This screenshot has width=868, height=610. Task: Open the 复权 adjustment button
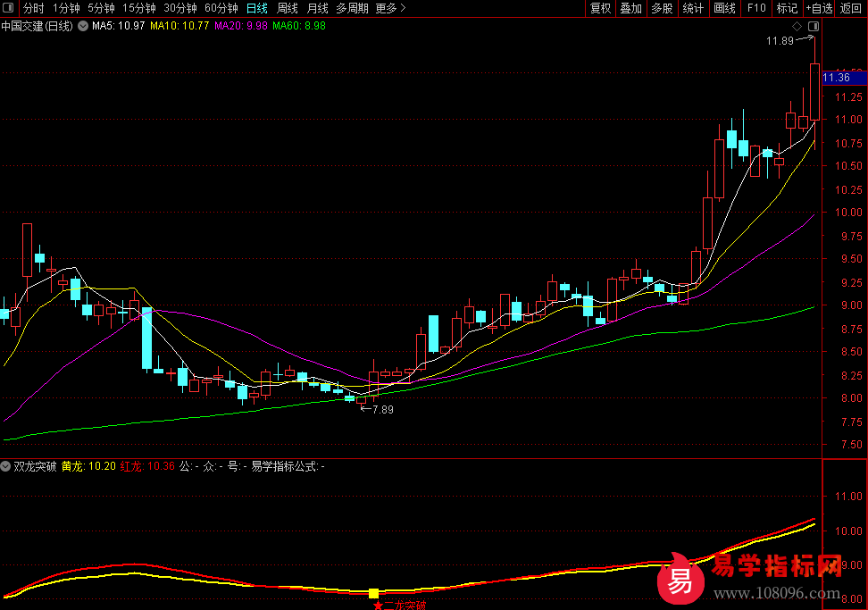coord(600,8)
